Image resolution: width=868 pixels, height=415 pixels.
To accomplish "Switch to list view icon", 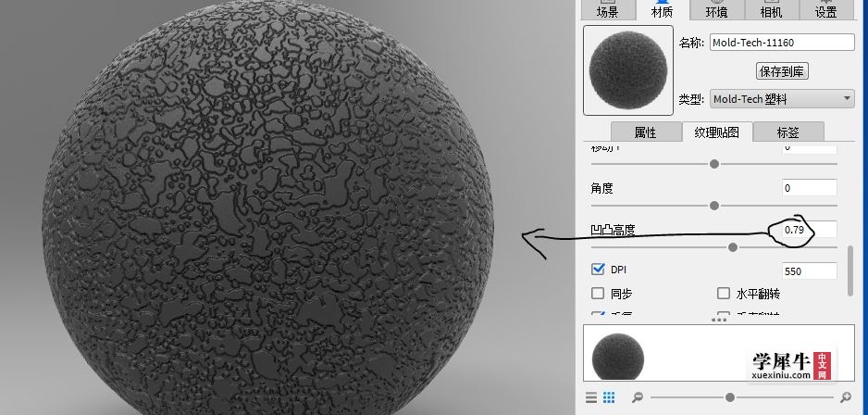I will coord(591,397).
